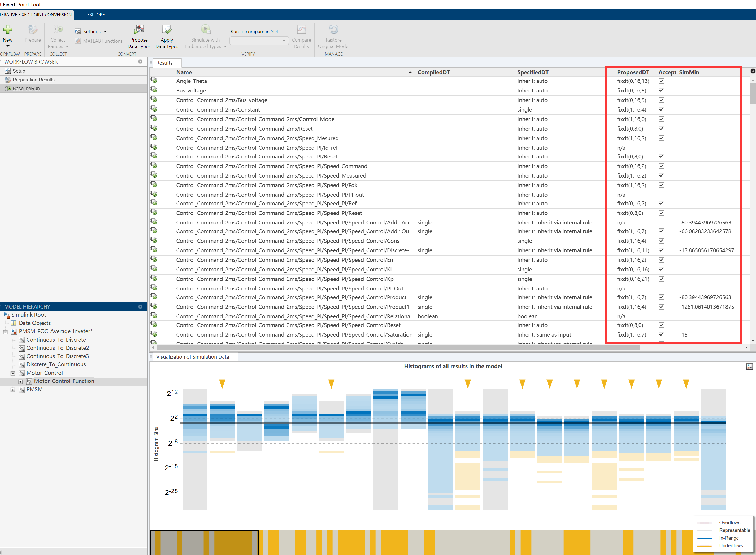The width and height of the screenshot is (756, 555).
Task: Open Preparation Results in the Workflow Browser
Action: (x=33, y=80)
